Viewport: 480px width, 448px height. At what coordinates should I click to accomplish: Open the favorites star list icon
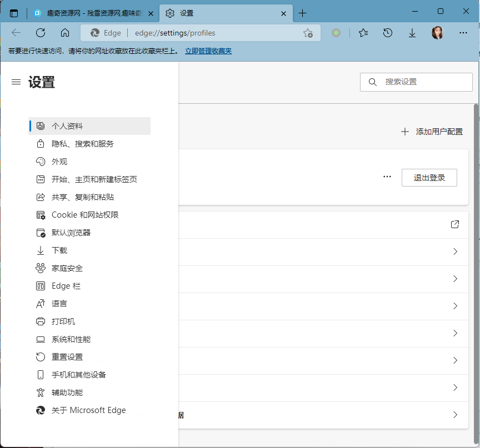pos(363,33)
